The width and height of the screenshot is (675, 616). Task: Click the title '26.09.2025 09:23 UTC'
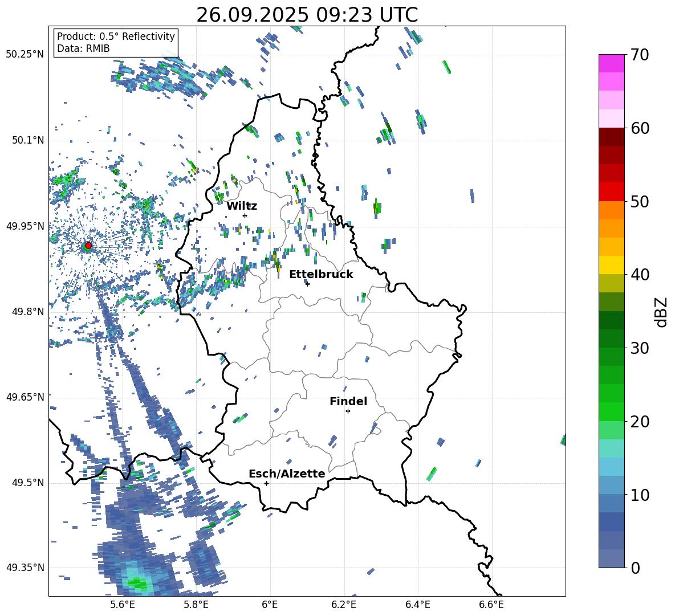(307, 15)
